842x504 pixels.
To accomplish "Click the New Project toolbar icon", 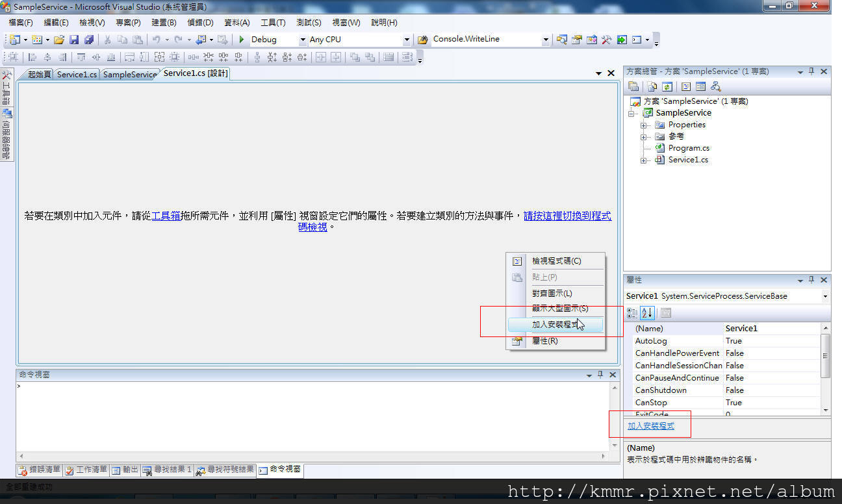I will [14, 40].
